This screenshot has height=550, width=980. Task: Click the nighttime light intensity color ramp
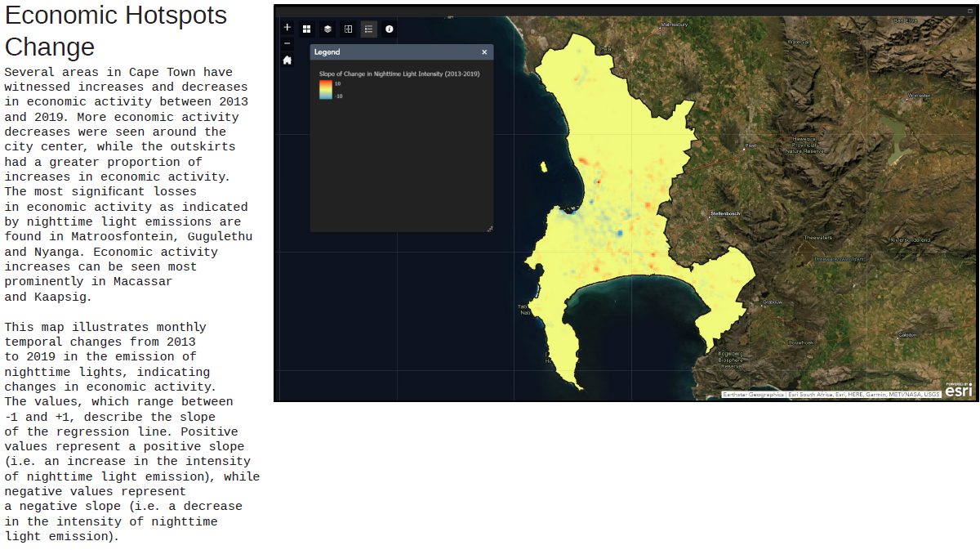tap(326, 90)
